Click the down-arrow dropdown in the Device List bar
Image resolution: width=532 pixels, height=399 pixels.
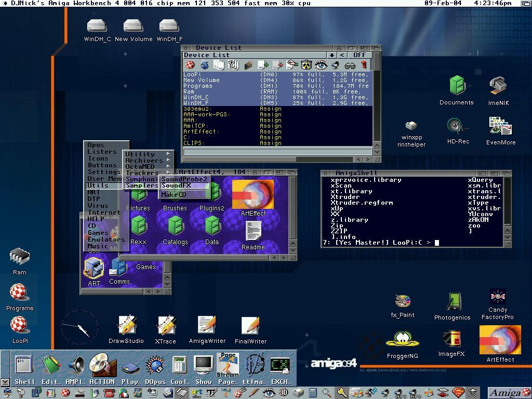[332, 55]
